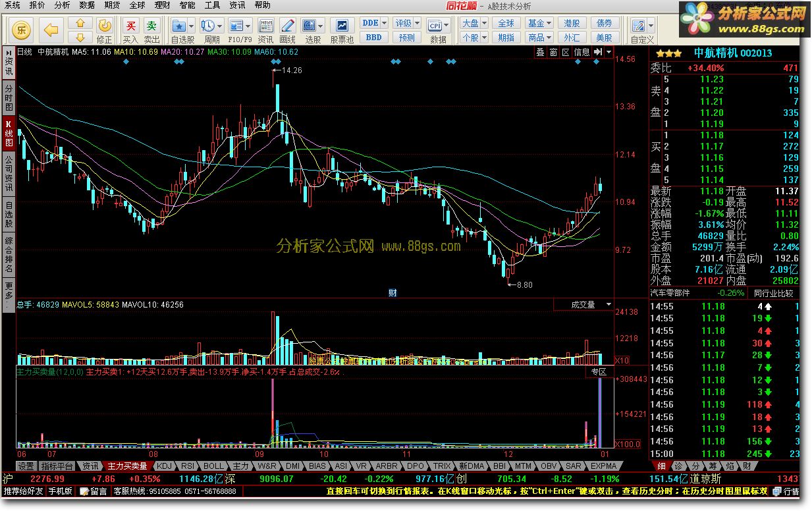
Task: Switch to the BOLL indicator tab
Action: [214, 466]
